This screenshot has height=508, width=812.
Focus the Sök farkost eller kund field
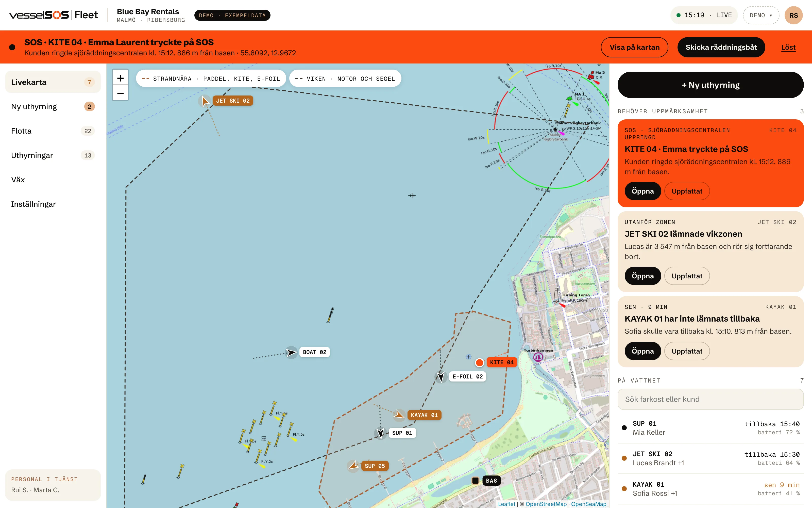point(711,399)
